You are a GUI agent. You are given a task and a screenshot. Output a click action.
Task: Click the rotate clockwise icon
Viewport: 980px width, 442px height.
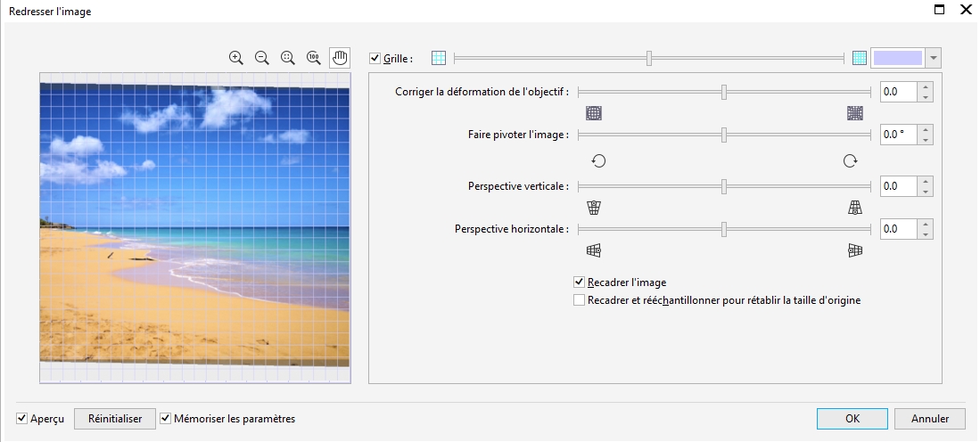click(851, 160)
